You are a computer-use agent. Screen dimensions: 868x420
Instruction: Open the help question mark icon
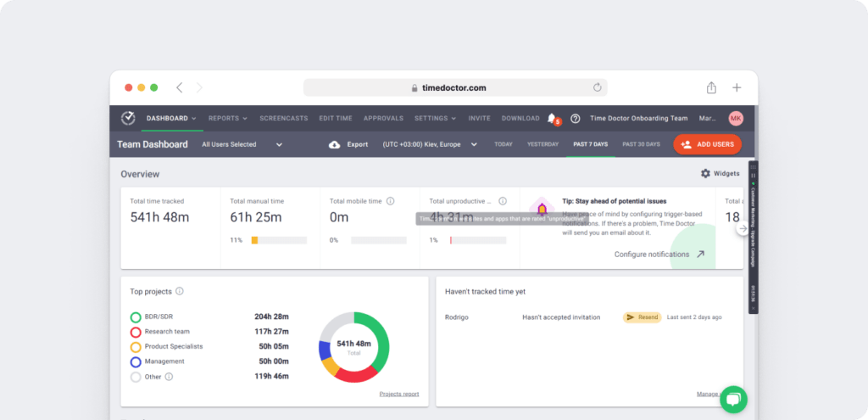(576, 119)
